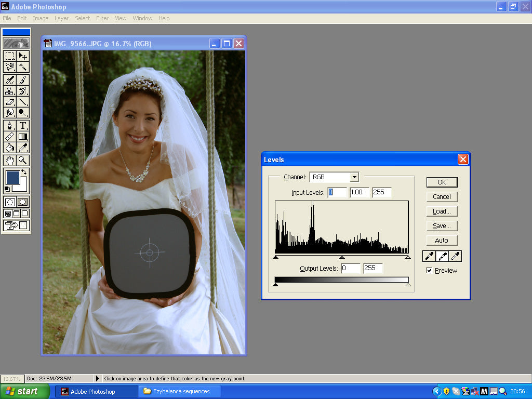This screenshot has width=532, height=399.
Task: Open the Window menu
Action: click(142, 18)
